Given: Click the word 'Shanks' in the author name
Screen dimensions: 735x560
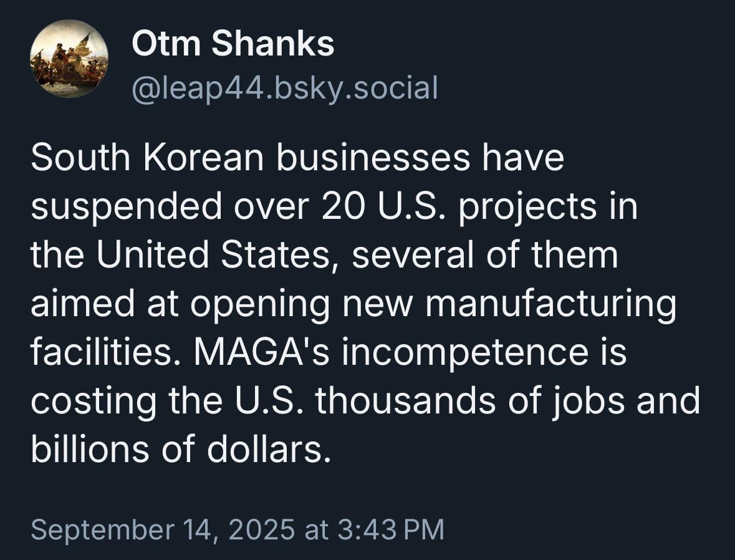Looking at the screenshot, I should (273, 44).
